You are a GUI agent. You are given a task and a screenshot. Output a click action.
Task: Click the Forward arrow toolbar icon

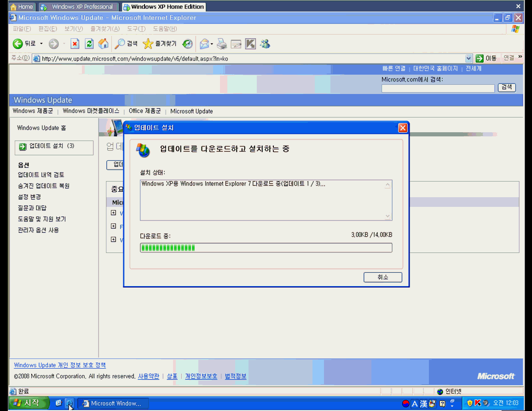(x=53, y=43)
